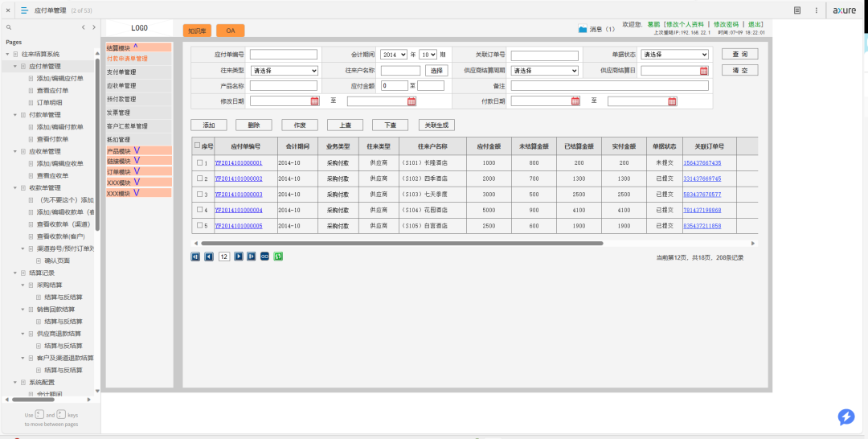Open the 供应商结算周期 dropdown
868x439 pixels.
tap(545, 71)
